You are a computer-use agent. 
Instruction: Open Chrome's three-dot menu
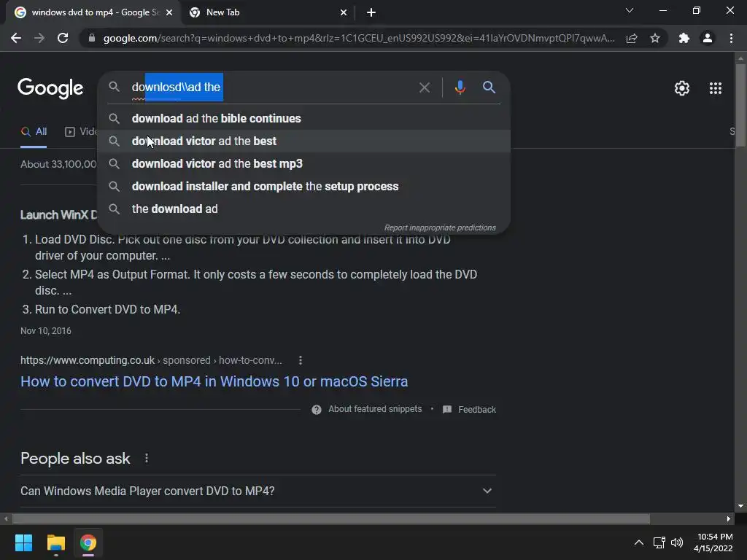[x=731, y=38]
